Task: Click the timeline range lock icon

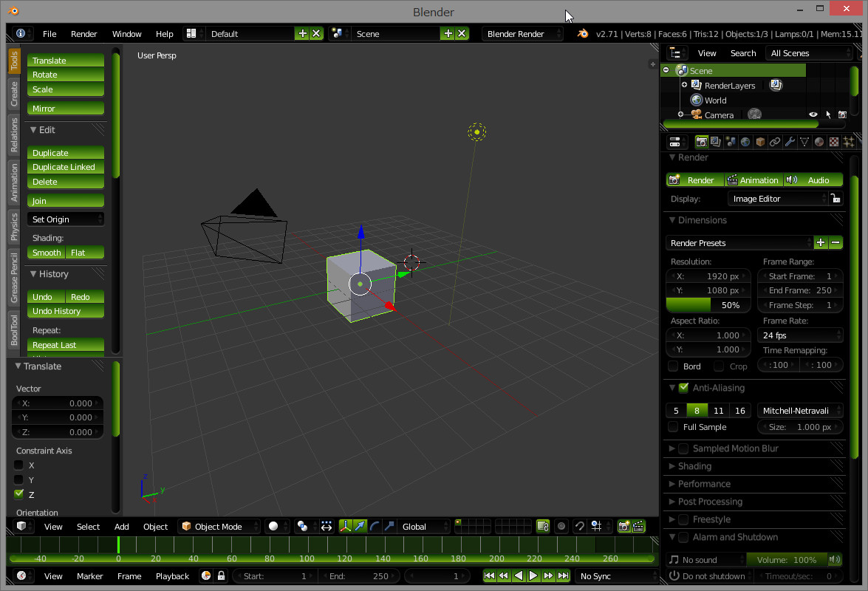Action: [x=221, y=575]
